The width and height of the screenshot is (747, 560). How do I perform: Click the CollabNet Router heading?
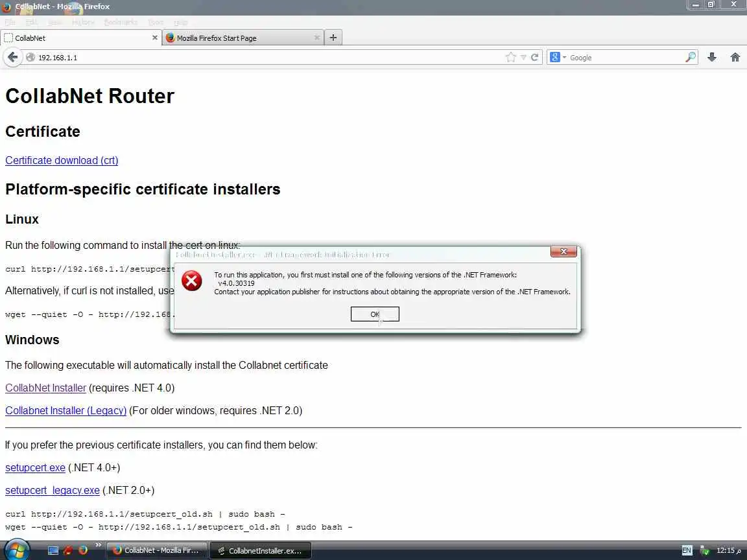tap(90, 96)
